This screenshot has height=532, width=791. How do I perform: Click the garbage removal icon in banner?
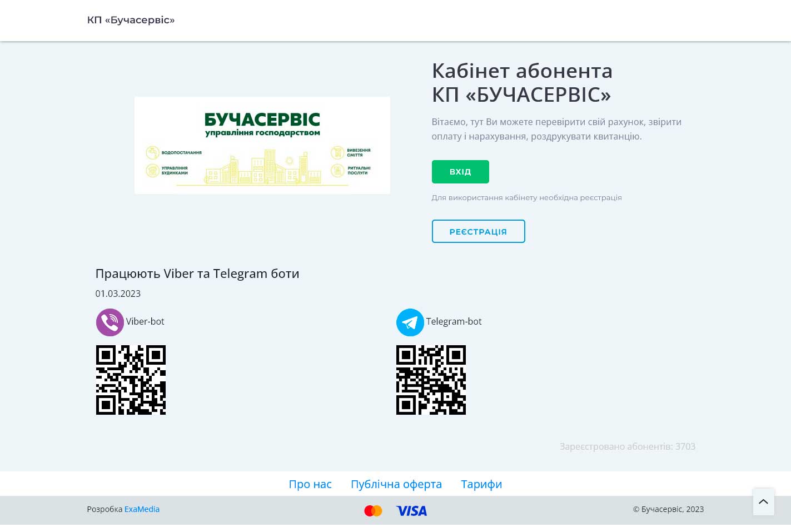click(337, 153)
